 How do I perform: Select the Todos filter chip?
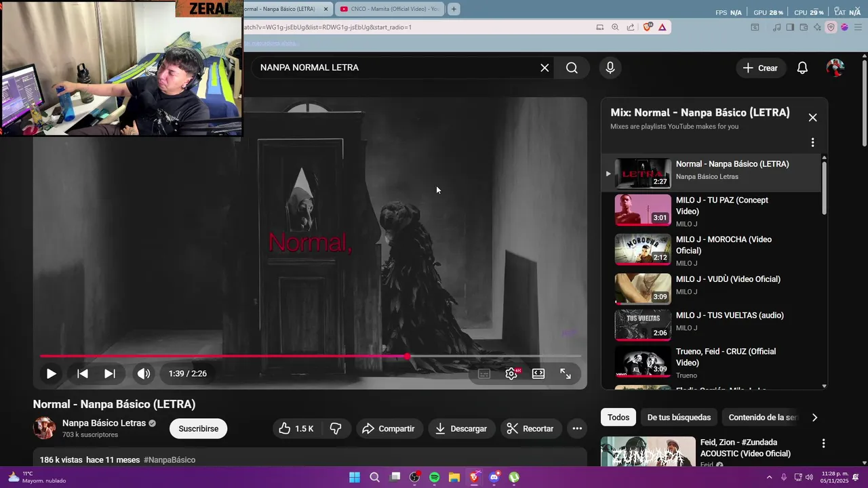pos(618,418)
